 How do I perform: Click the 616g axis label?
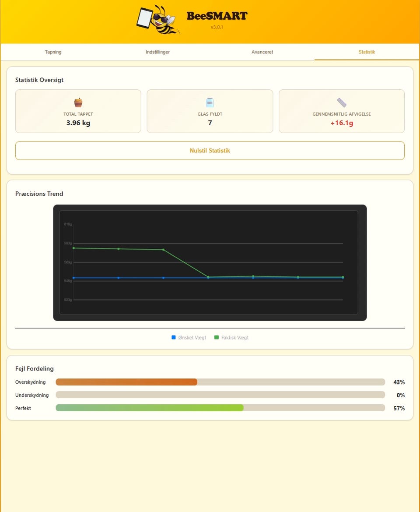pyautogui.click(x=68, y=224)
